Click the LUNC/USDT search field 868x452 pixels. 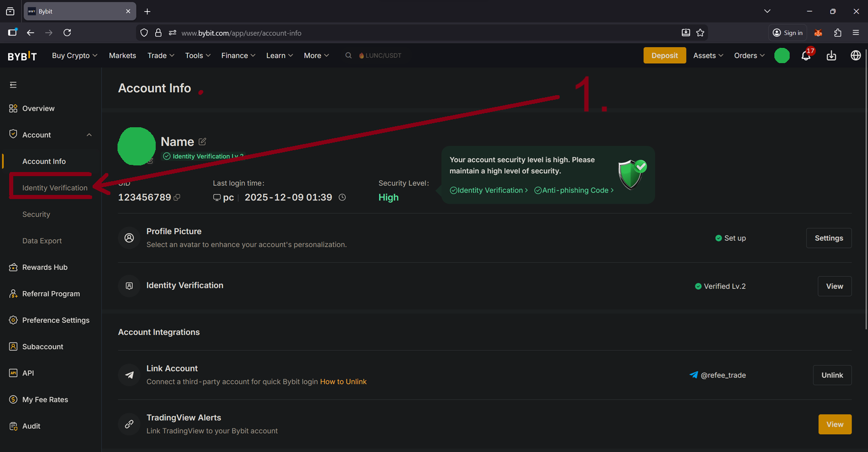pos(381,55)
